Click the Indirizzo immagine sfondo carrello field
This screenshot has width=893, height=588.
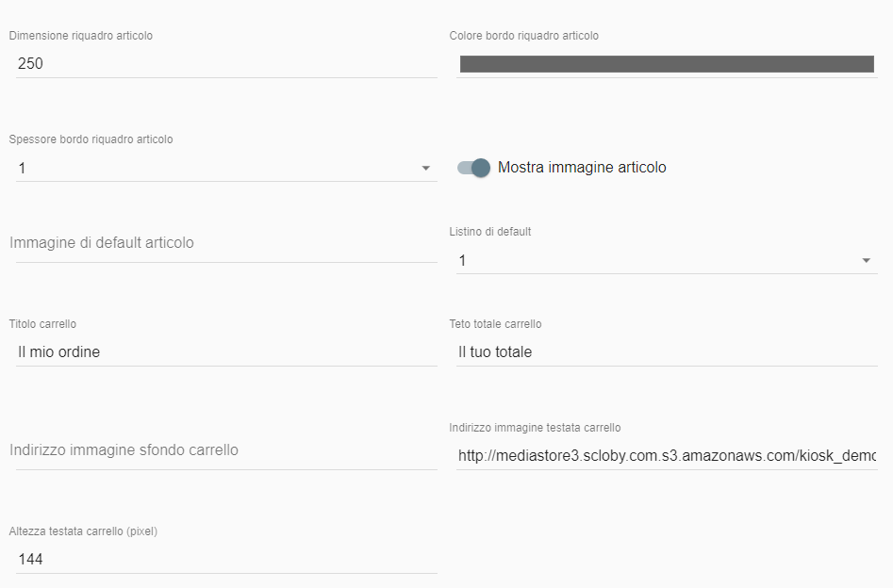coord(226,450)
